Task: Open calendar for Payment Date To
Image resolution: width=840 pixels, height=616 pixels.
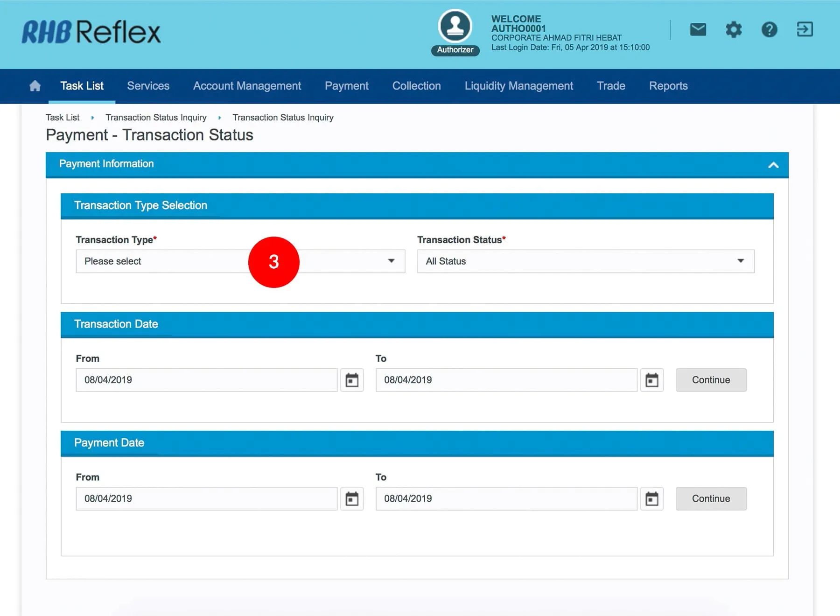Action: click(x=651, y=499)
